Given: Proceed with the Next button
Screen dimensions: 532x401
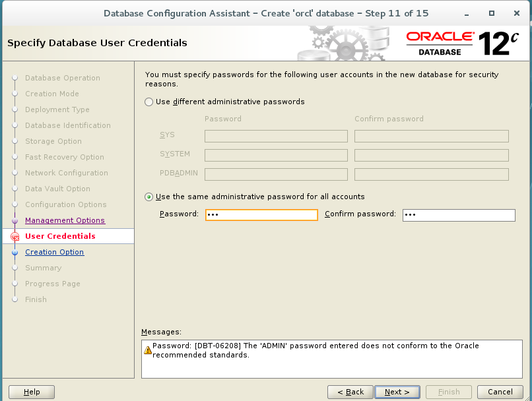Looking at the screenshot, I should coord(397,392).
